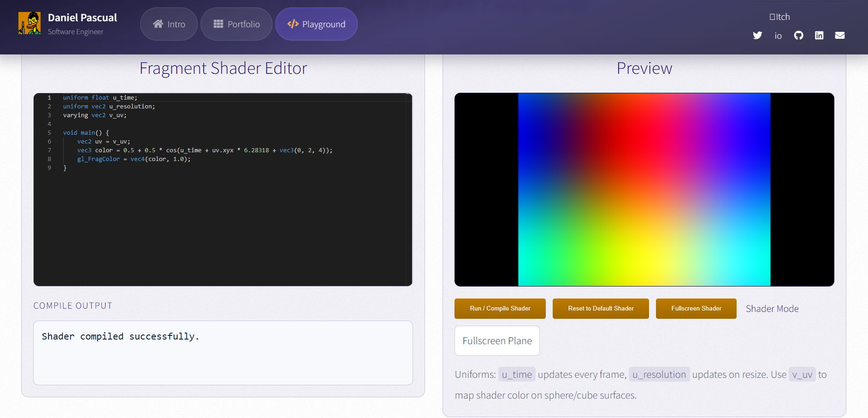Select the Fullscreen Plane shader mode

[496, 340]
